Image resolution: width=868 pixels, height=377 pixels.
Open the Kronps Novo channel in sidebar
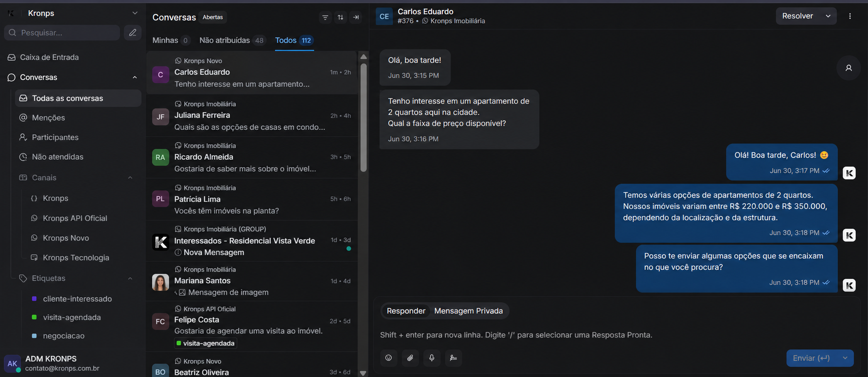[x=66, y=238]
